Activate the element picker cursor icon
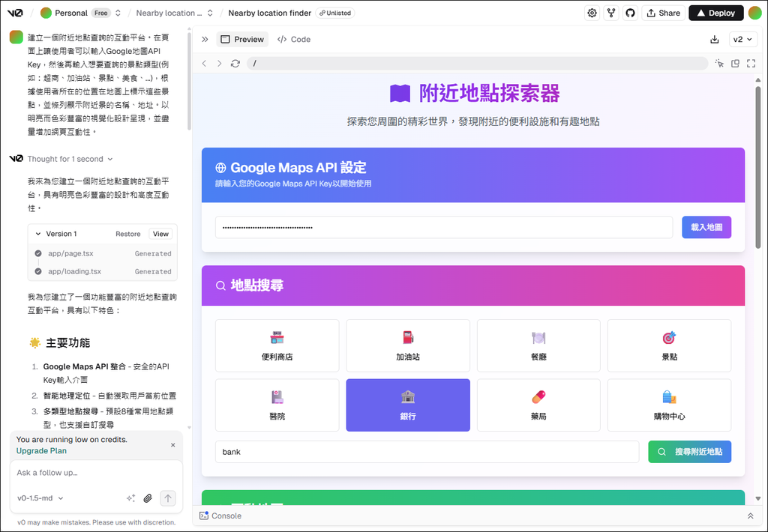 pyautogui.click(x=719, y=63)
